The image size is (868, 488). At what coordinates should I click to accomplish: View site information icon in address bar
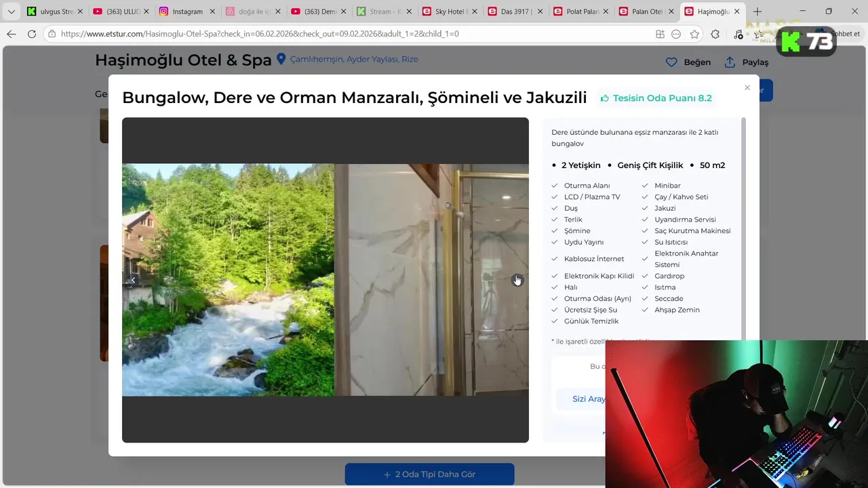(x=52, y=34)
